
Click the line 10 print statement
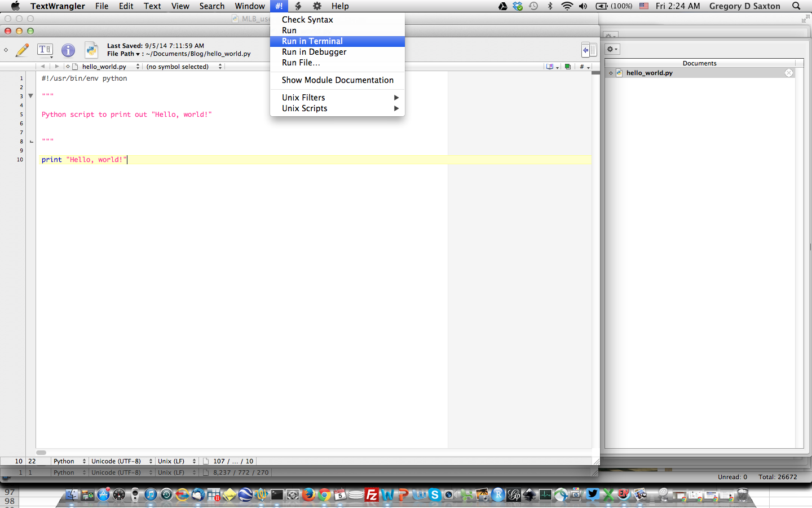click(x=85, y=160)
